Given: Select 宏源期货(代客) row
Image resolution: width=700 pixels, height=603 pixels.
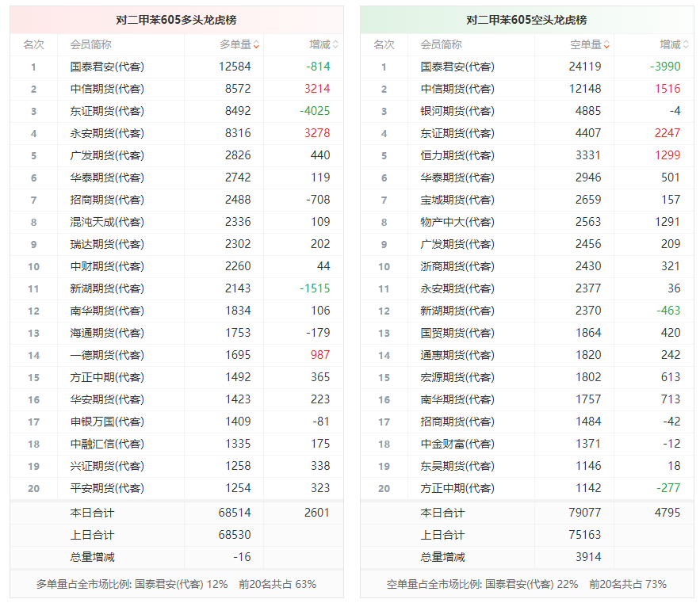Looking at the screenshot, I should pos(527,378).
